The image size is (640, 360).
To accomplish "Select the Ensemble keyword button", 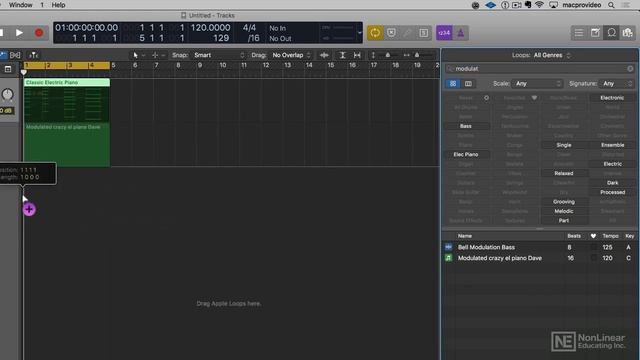I will pyautogui.click(x=612, y=145).
